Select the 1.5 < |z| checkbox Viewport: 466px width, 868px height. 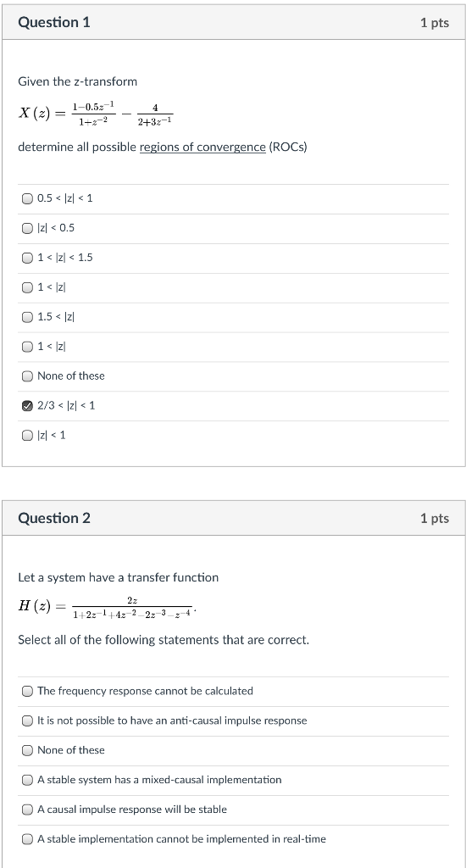click(x=27, y=317)
